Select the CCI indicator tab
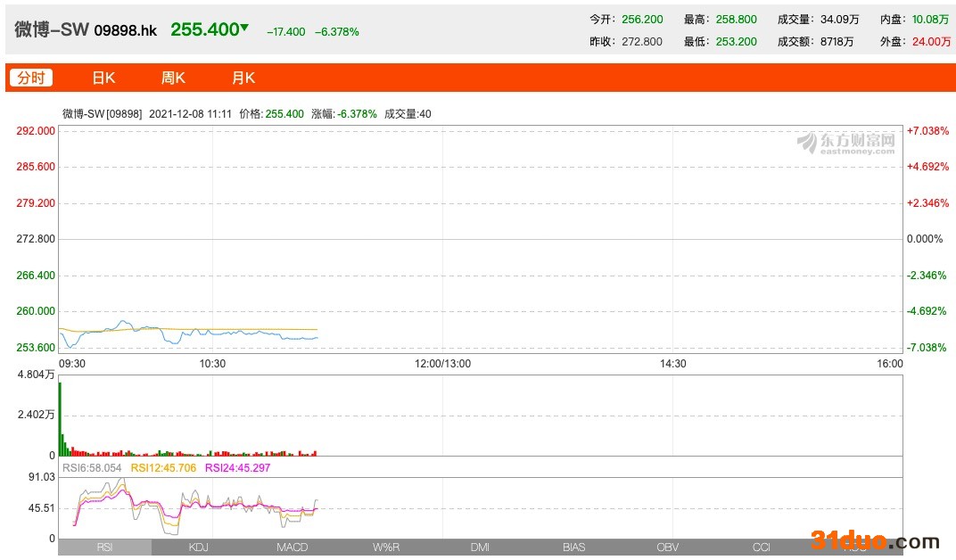956x560 pixels. [762, 547]
